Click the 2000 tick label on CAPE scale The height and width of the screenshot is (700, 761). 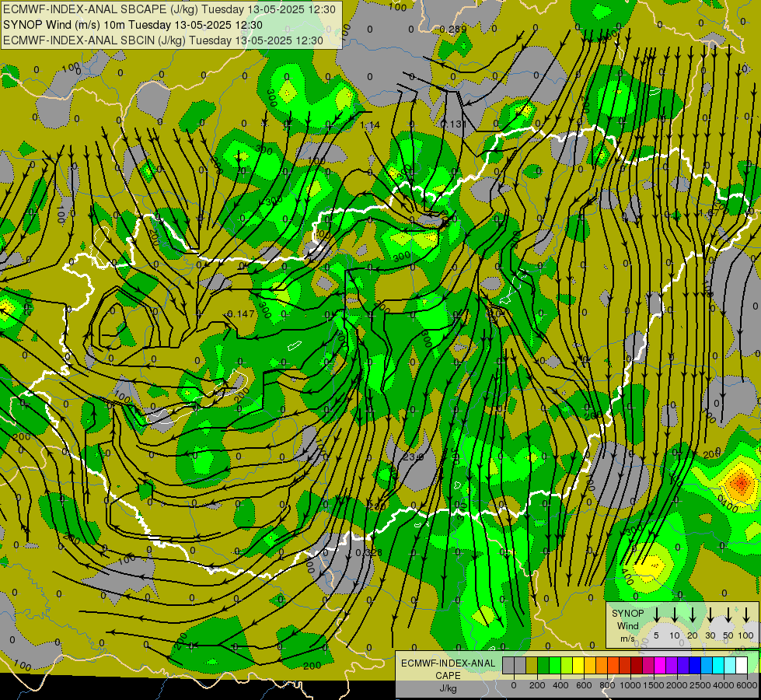pyautogui.click(x=677, y=685)
